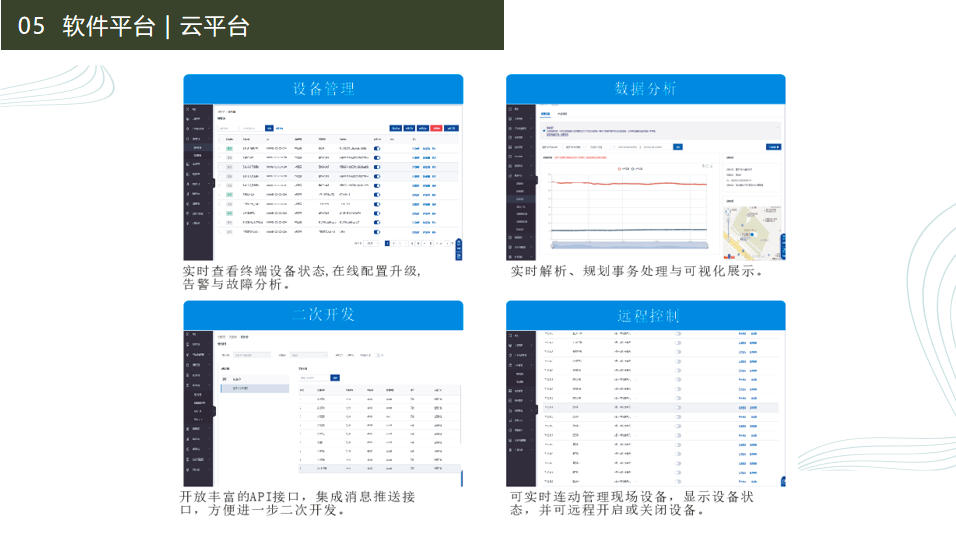Image resolution: width=956 pixels, height=534 pixels.
Task: Select the first underlined tab in 数据分析
Action: tap(546, 114)
